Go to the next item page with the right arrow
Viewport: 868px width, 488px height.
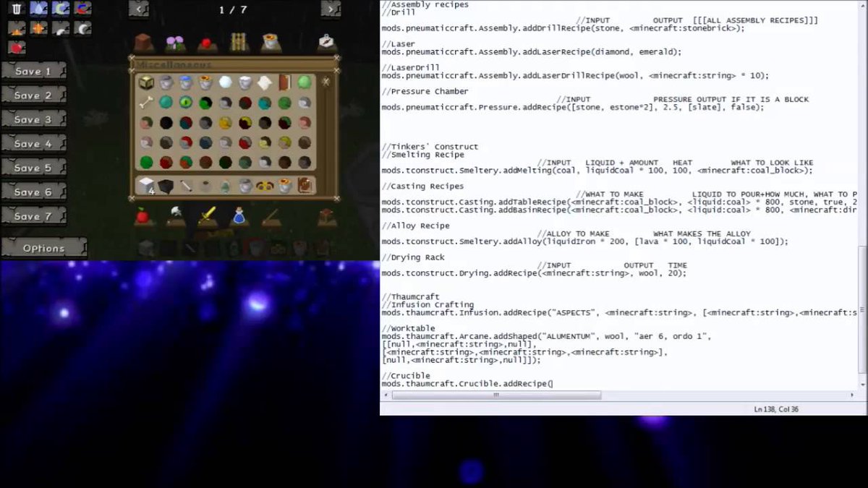click(x=331, y=9)
